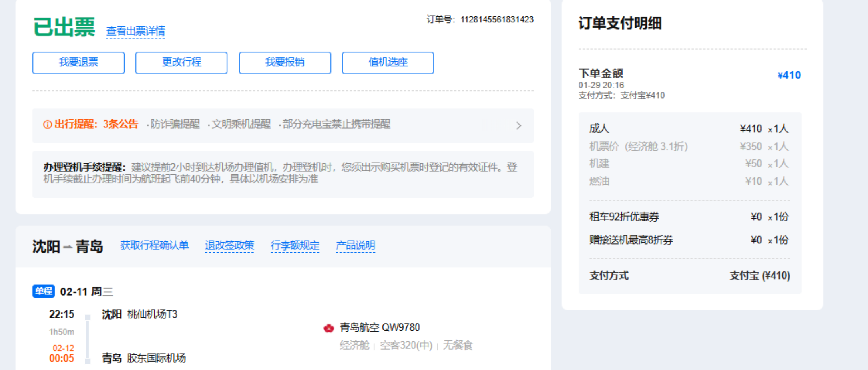
Task: Click the Qingdao Airlines red logo icon
Action: coord(329,328)
